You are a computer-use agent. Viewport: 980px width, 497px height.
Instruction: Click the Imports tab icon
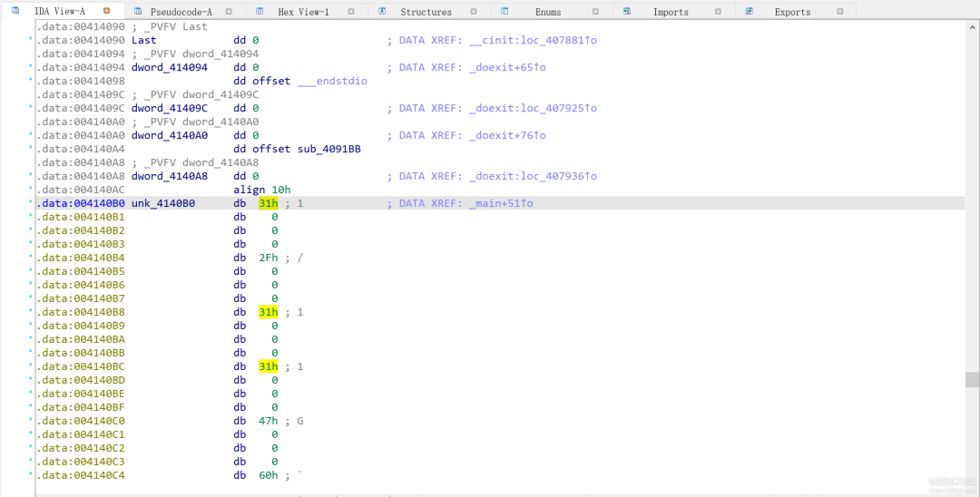point(627,11)
